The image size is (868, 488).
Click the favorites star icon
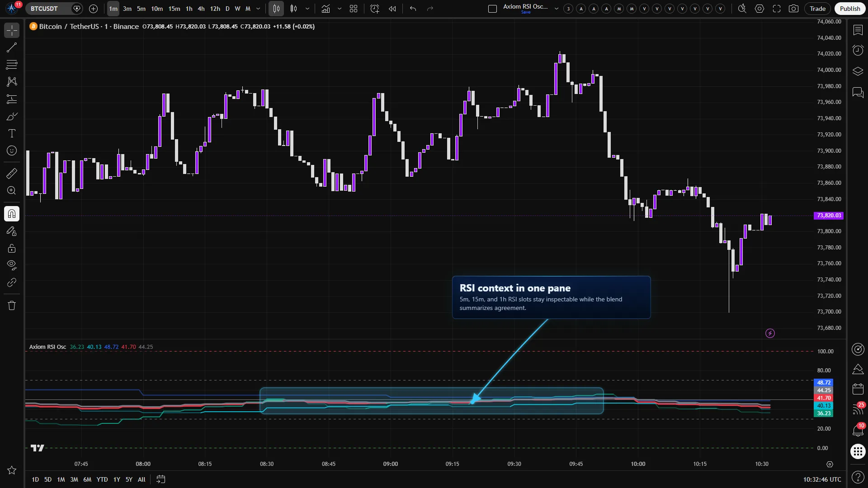click(12, 470)
